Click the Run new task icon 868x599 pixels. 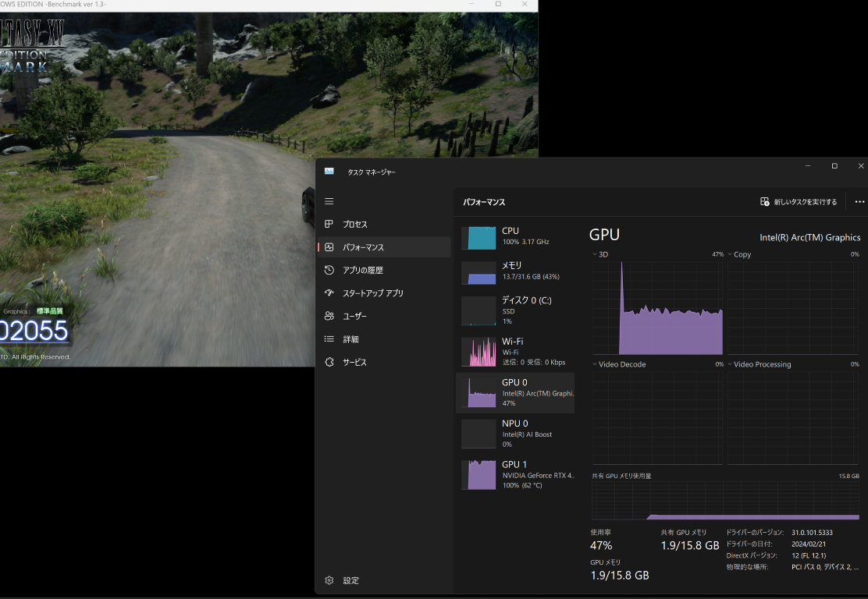[x=764, y=202]
